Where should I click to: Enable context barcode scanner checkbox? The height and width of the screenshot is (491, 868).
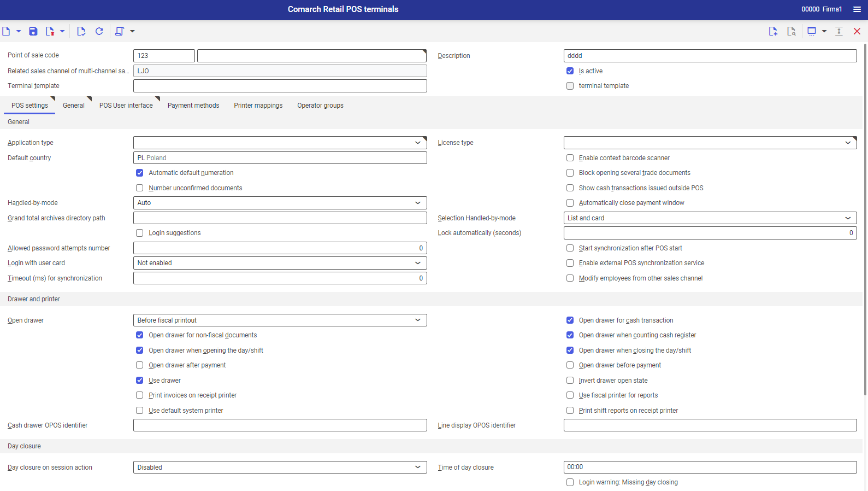[570, 158]
